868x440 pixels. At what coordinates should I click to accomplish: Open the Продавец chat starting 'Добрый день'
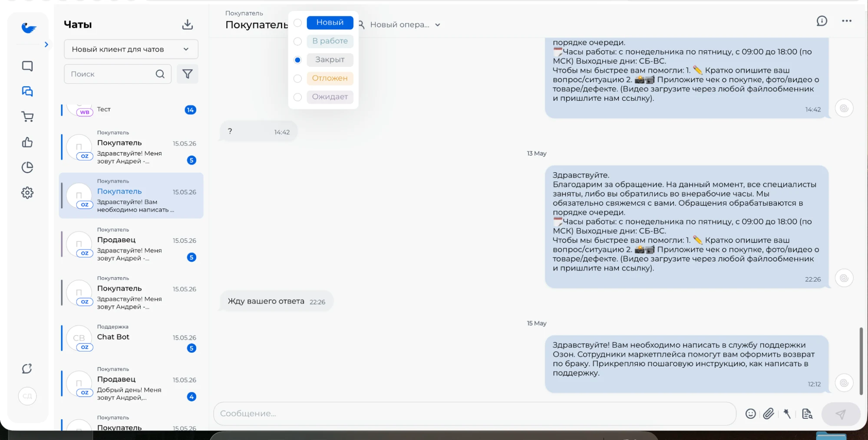click(x=131, y=384)
